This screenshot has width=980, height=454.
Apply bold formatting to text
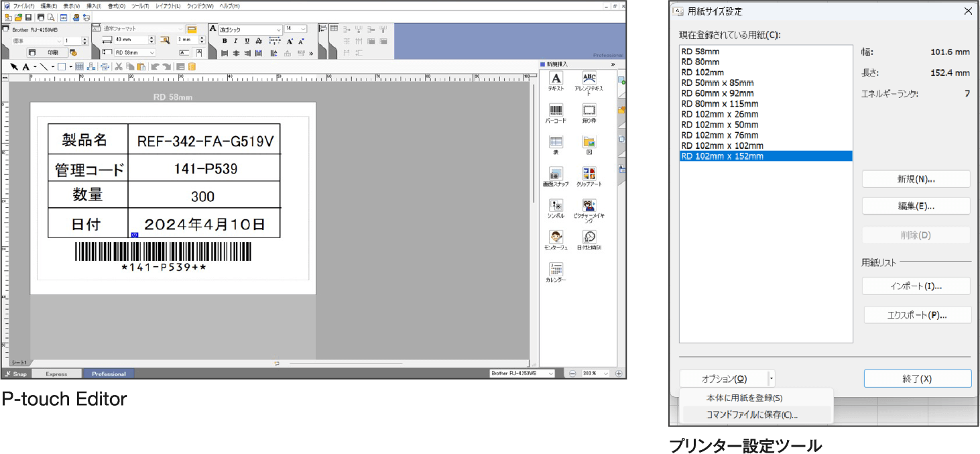coord(224,41)
